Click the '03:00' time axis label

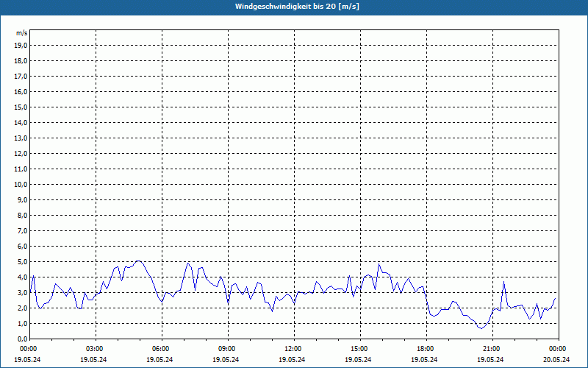click(x=94, y=349)
